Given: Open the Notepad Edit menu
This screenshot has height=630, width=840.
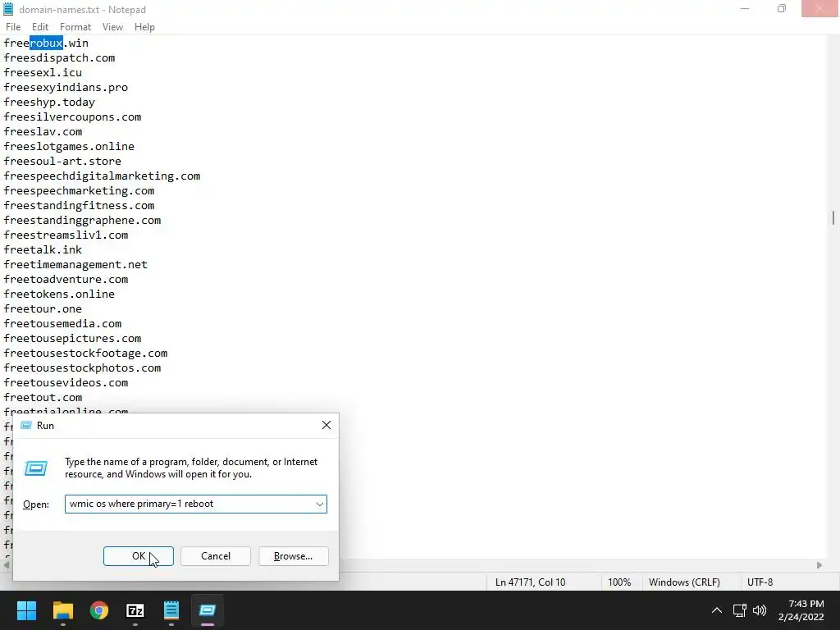Looking at the screenshot, I should point(40,27).
